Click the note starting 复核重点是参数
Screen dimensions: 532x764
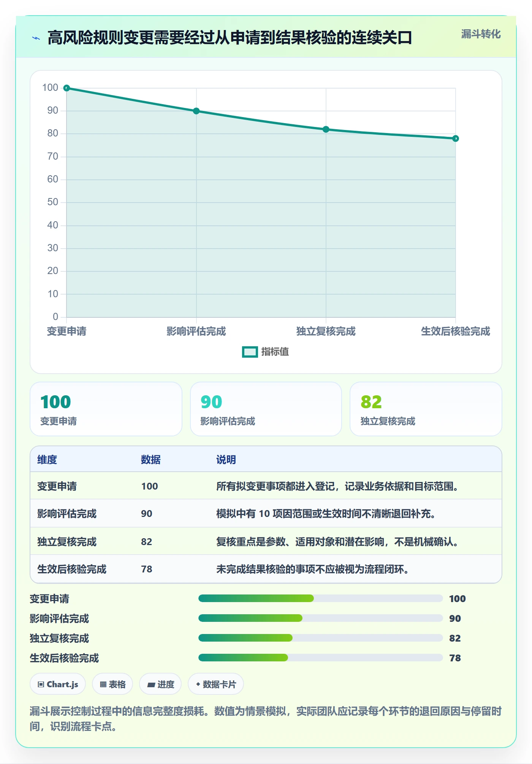[x=337, y=542]
